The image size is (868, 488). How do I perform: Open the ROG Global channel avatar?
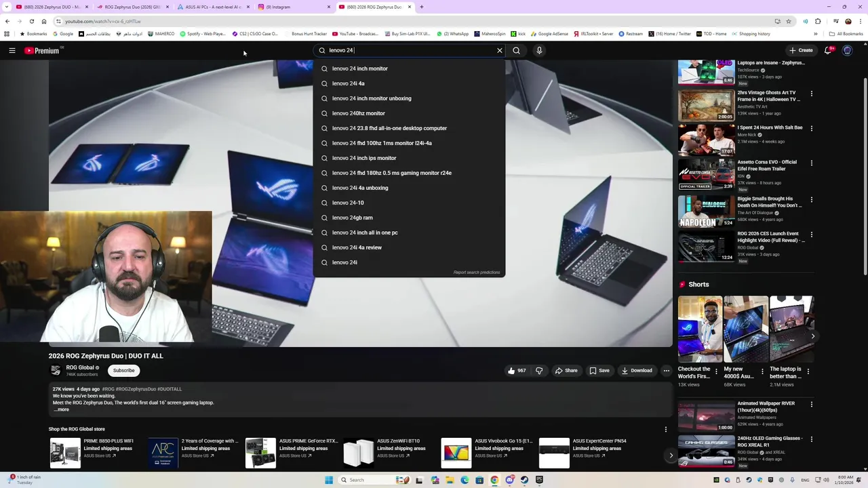click(56, 370)
